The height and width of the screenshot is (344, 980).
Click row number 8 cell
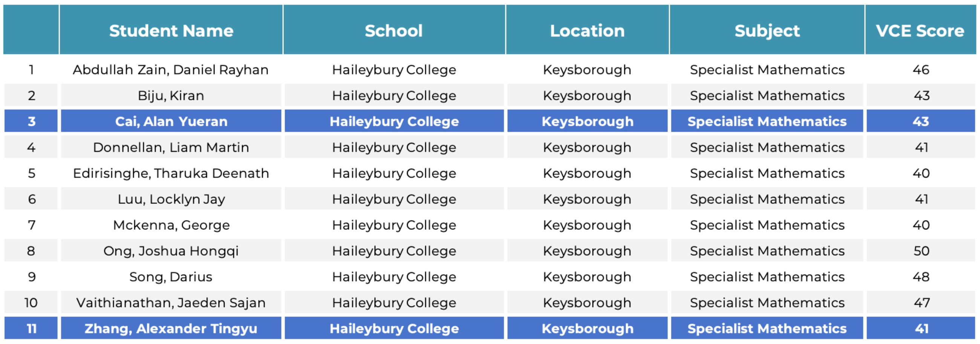31,251
